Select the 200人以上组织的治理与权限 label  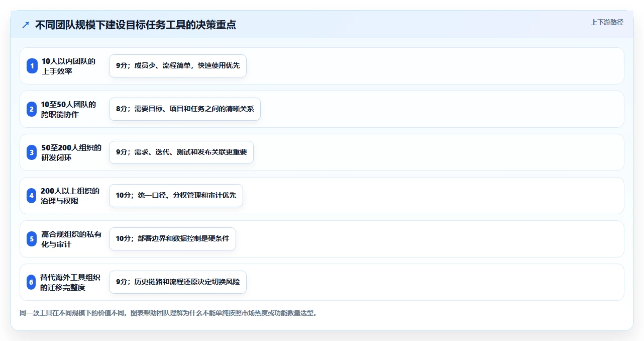[70, 196]
